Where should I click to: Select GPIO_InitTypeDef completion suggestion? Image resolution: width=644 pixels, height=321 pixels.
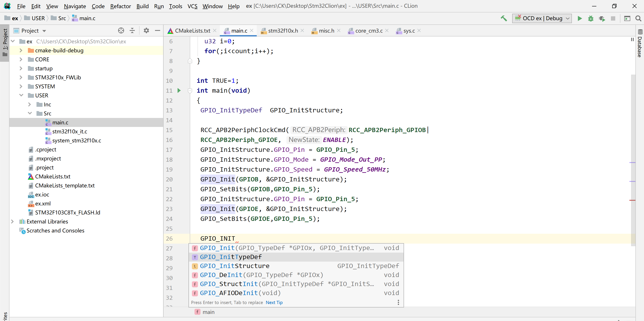pyautogui.click(x=296, y=257)
